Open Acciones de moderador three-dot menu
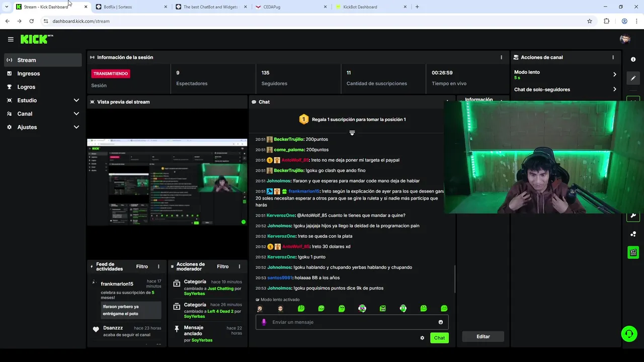This screenshot has width=644, height=362. point(239,266)
